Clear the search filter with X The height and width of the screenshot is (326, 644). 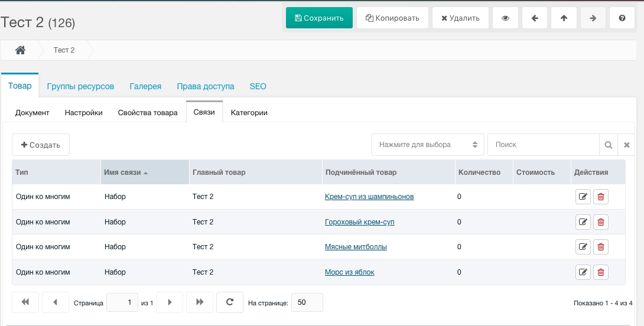click(x=627, y=145)
